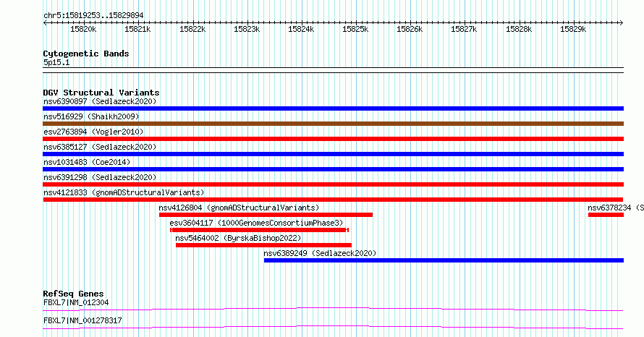Viewport: 644px width, 337px height.
Task: Open the nsv4121833 (gnomADStructuralVariants) text label
Action: (x=124, y=192)
